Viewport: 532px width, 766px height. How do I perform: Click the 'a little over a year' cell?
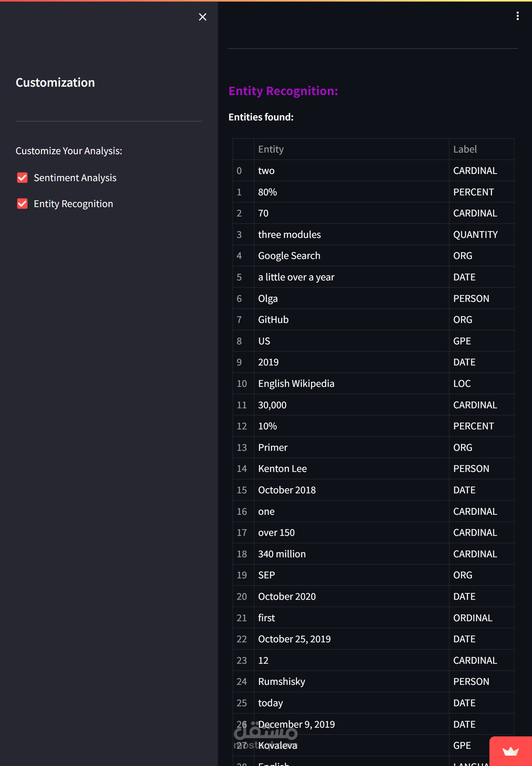296,277
